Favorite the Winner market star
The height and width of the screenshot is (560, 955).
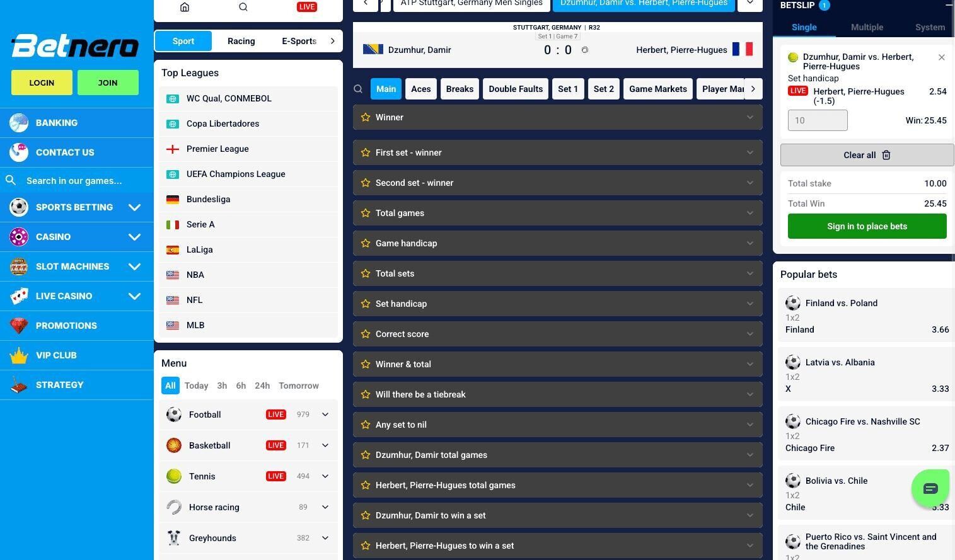coord(365,117)
